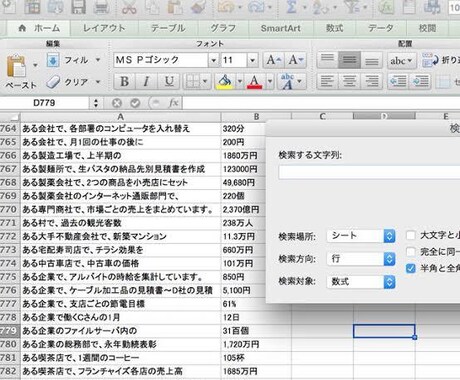The width and height of the screenshot is (460, 380).
Task: Open the abc text orientation dropdown
Action: (x=401, y=61)
